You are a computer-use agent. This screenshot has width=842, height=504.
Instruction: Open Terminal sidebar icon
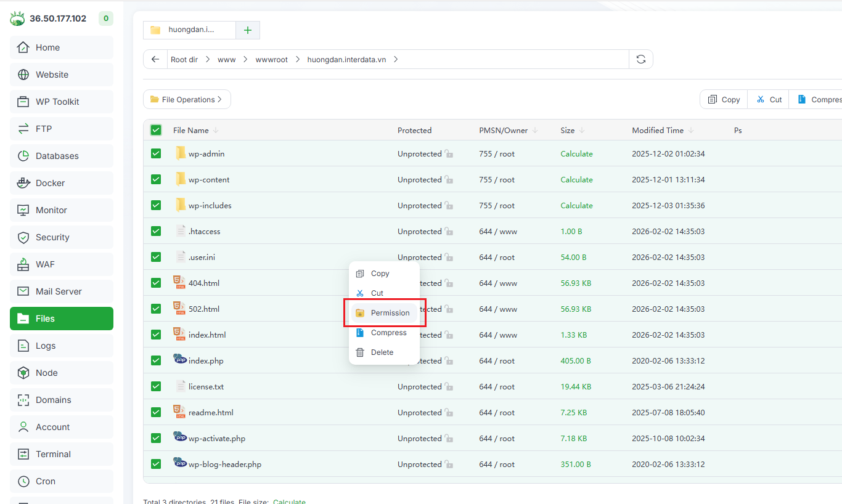[23, 454]
